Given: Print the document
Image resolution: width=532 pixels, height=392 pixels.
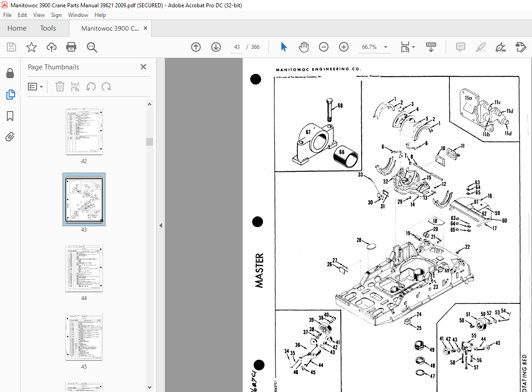Looking at the screenshot, I should [71, 47].
